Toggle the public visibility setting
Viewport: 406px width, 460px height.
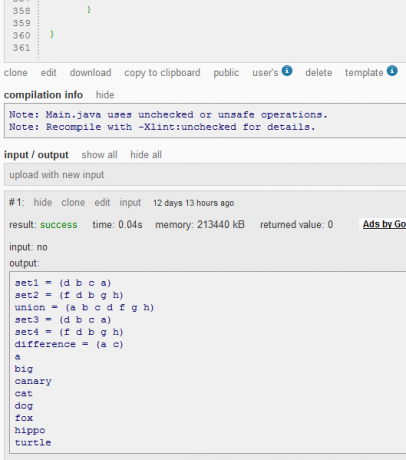click(x=226, y=73)
